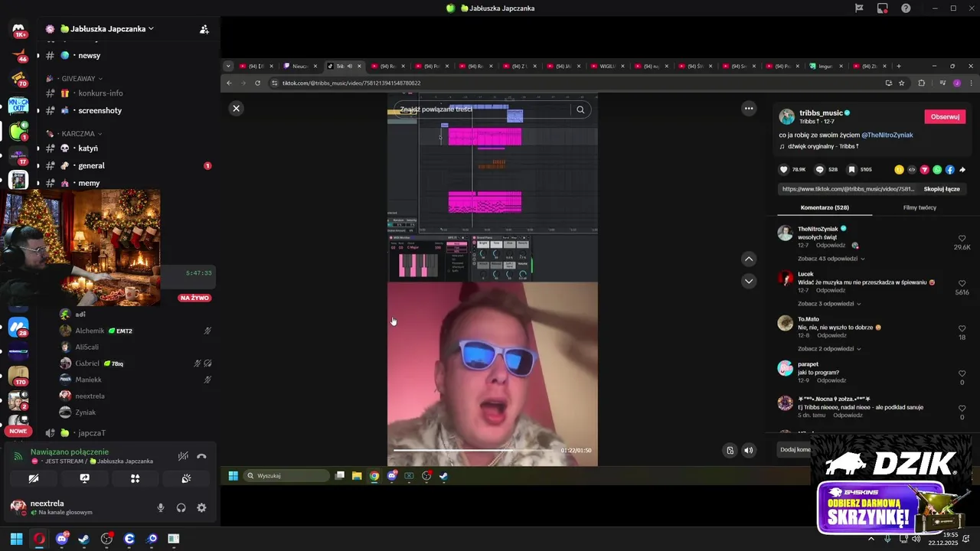Toggle TikTok video volume speaker icon
This screenshot has width=980, height=551.
(749, 451)
